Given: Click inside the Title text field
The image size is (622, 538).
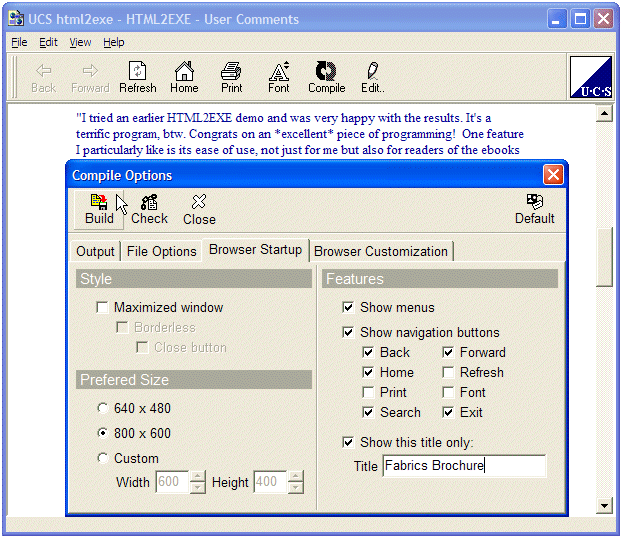Looking at the screenshot, I should (x=464, y=465).
